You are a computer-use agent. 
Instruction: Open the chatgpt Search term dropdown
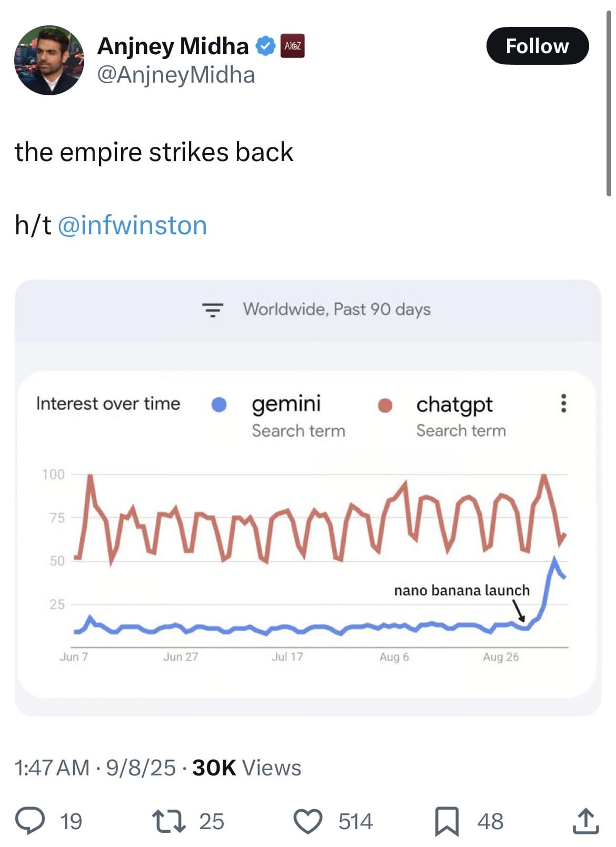(461, 431)
